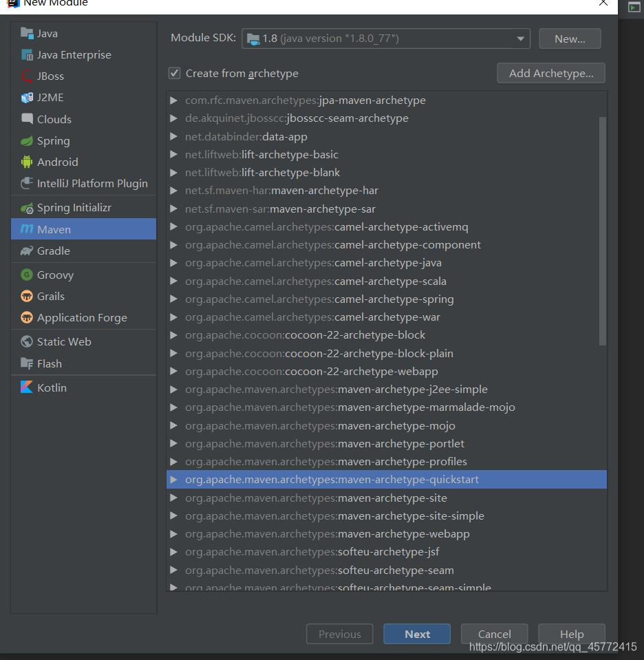Screen dimensions: 644x660
Task: Select Spring module type label
Action: [x=54, y=140]
